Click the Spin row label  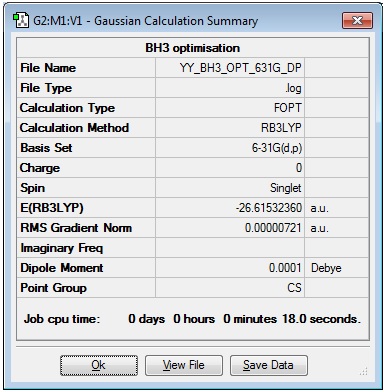click(32, 188)
